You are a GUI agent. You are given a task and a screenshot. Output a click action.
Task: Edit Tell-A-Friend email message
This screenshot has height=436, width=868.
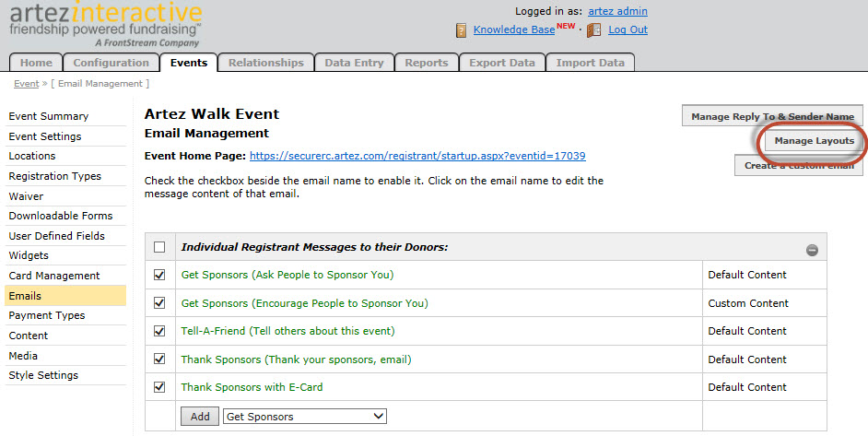pyautogui.click(x=287, y=331)
